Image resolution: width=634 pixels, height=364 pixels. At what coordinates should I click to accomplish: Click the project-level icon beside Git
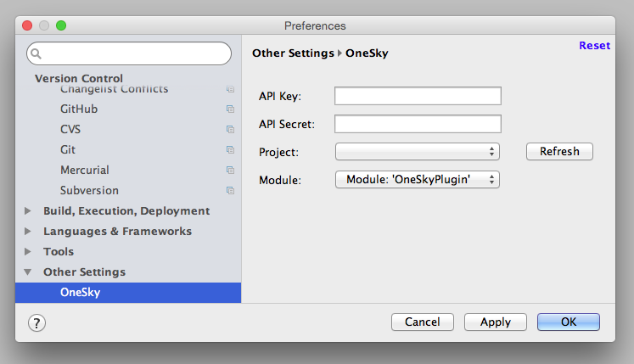pos(230,149)
